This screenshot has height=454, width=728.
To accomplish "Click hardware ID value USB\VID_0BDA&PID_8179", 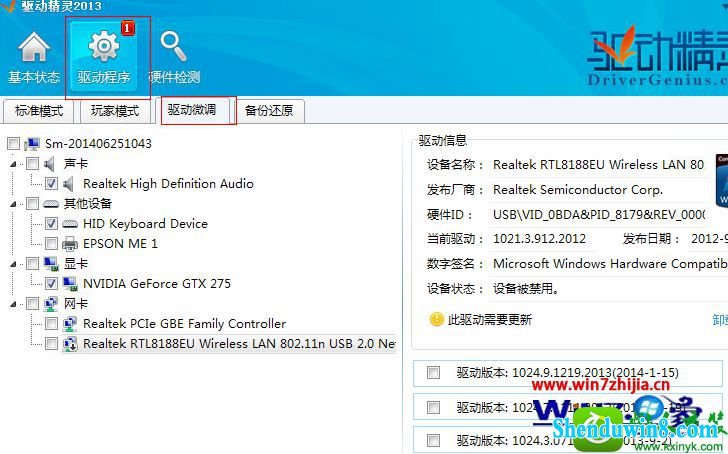I will pos(599,214).
